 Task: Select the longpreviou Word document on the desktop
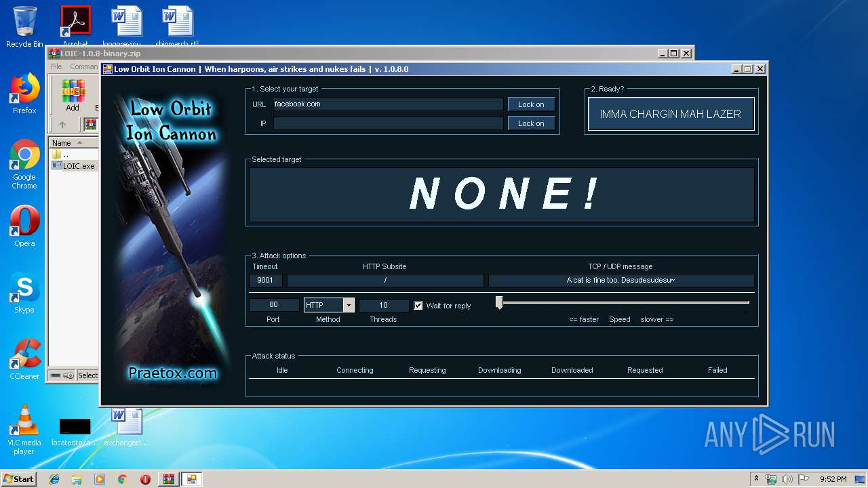(126, 26)
